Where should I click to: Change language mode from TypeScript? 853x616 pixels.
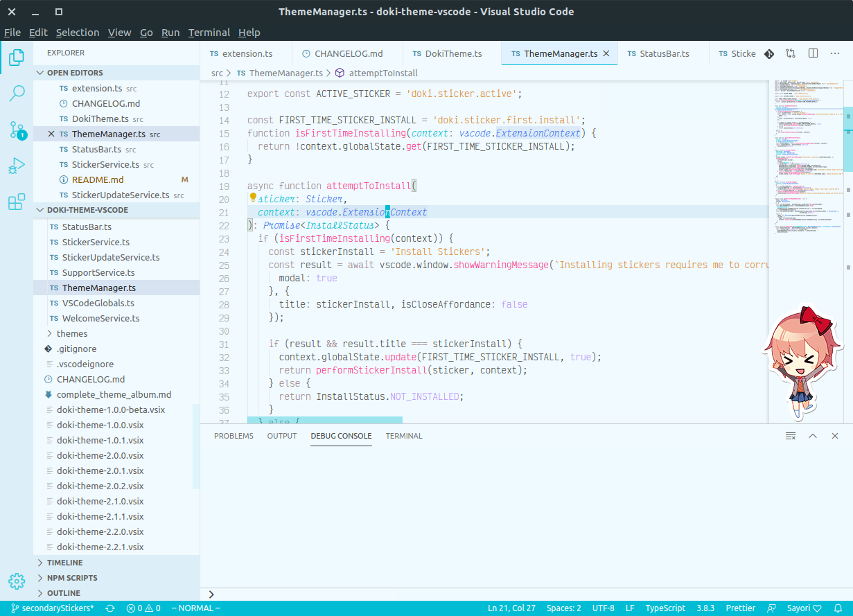coord(665,608)
